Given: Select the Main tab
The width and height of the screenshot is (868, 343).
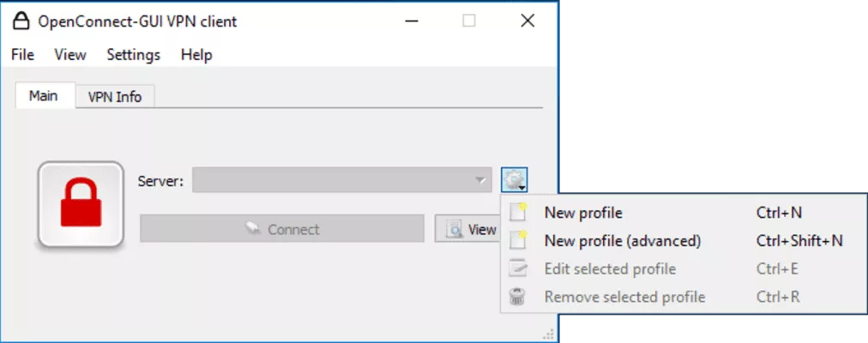Looking at the screenshot, I should 44,96.
